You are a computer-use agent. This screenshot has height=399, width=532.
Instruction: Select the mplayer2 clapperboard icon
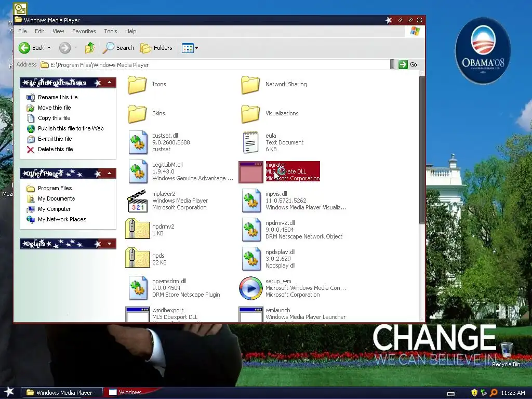137,201
